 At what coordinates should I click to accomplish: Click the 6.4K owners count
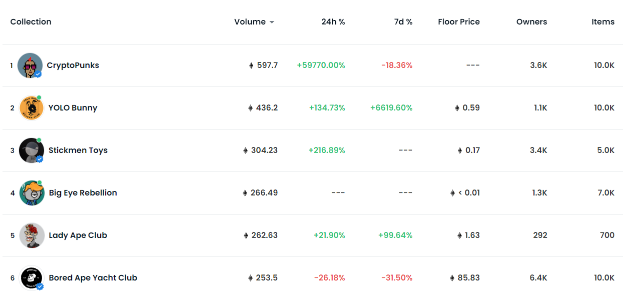pos(538,278)
